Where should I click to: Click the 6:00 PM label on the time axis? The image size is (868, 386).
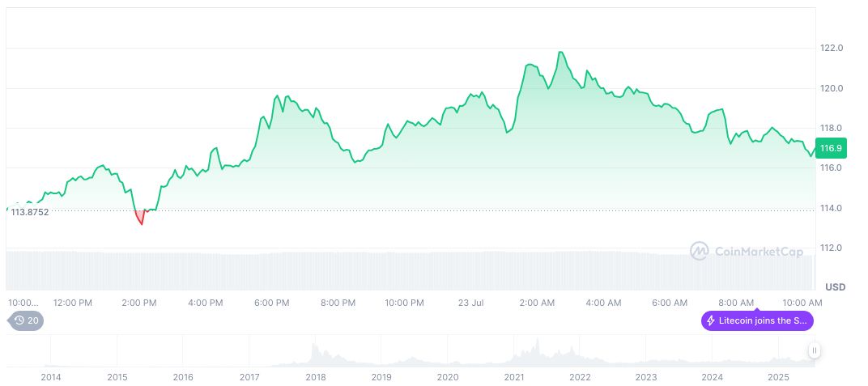click(x=271, y=303)
